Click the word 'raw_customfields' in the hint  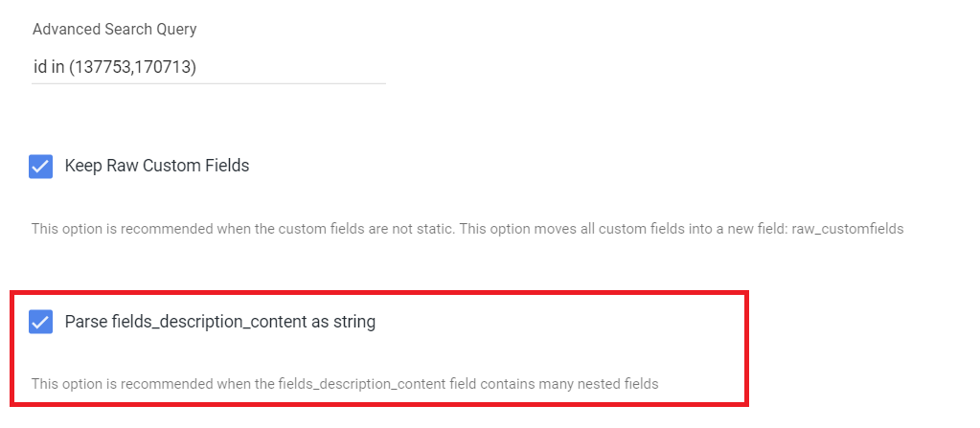click(x=848, y=229)
